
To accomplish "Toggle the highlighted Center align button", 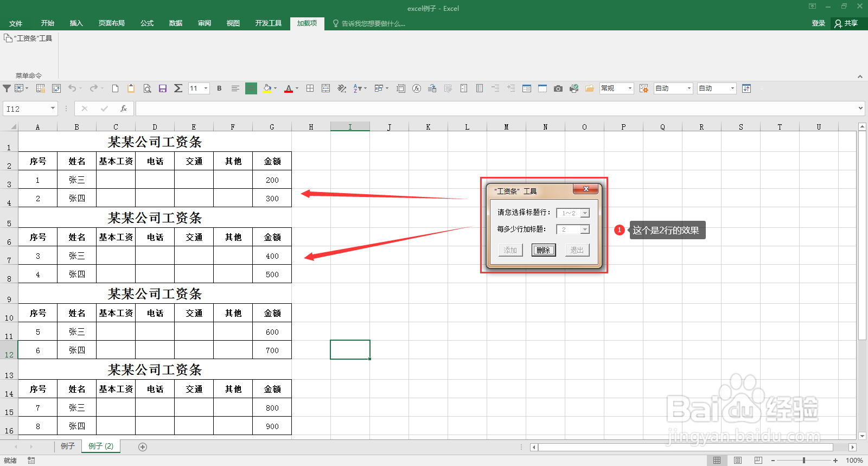I will 251,88.
